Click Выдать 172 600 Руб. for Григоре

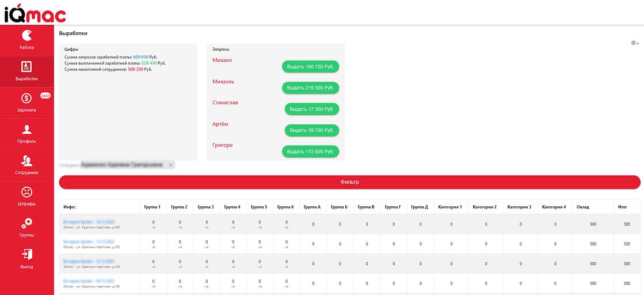(x=310, y=152)
